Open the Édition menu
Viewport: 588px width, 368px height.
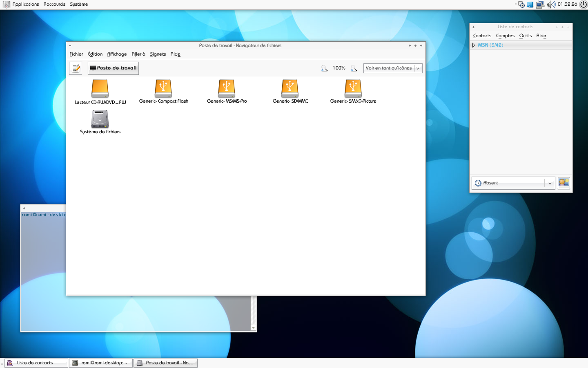(x=95, y=54)
